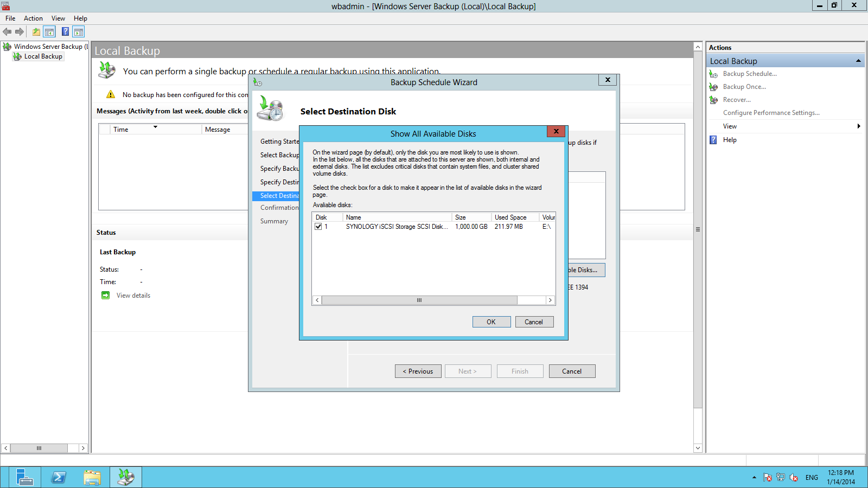Uncheck the SYNOLOGY iSCSI disk 1 checkbox
The image size is (868, 488).
click(x=318, y=227)
